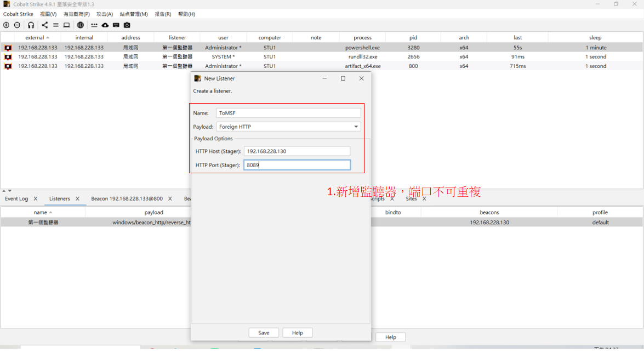Viewport: 644px width, 352px height.
Task: Close the Sites tab
Action: pyautogui.click(x=424, y=199)
